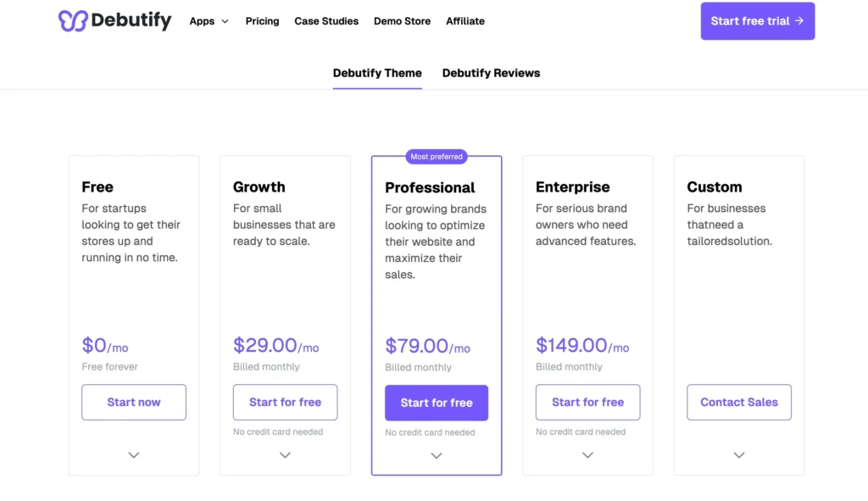This screenshot has height=501, width=868.
Task: Open the Affiliate page
Action: pyautogui.click(x=465, y=21)
